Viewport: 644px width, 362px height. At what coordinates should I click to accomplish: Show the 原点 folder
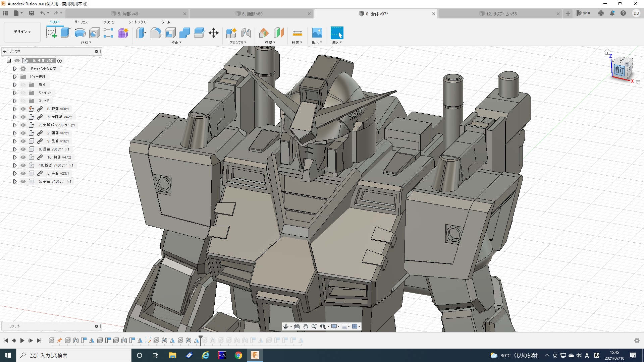23,85
